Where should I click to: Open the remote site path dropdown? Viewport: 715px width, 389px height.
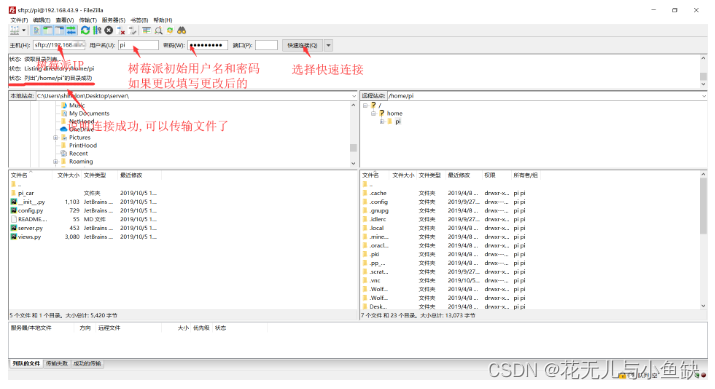coord(704,96)
